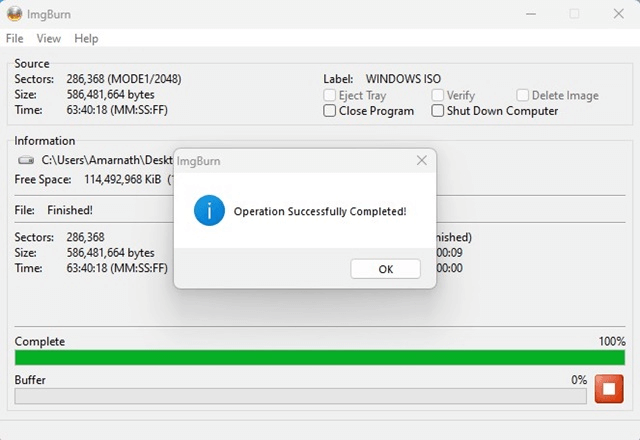Viewport: 640px width, 440px height.
Task: Toggle the Eject Tray checkbox
Action: pyautogui.click(x=330, y=96)
